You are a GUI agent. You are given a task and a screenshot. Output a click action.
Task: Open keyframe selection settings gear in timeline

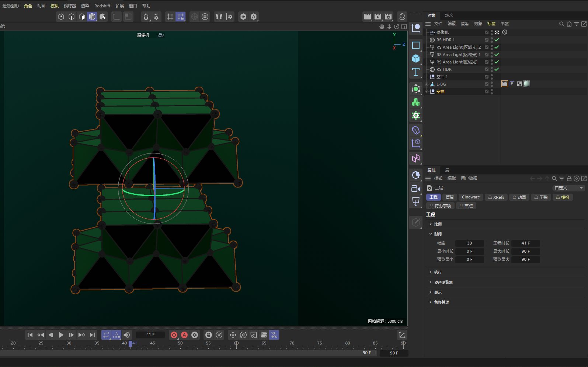coord(195,335)
